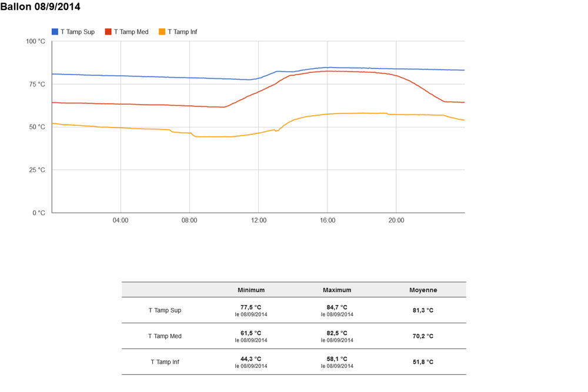Click the 100 °C y-axis label
Image resolution: width=588 pixels, height=392 pixels.
35,41
